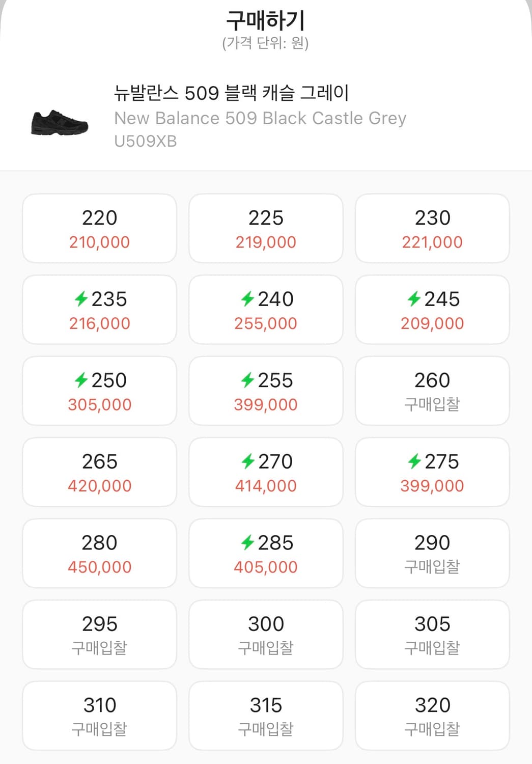Screen dimensions: 532x764
Task: Select size 295 purchase bid option
Action: coord(100,635)
